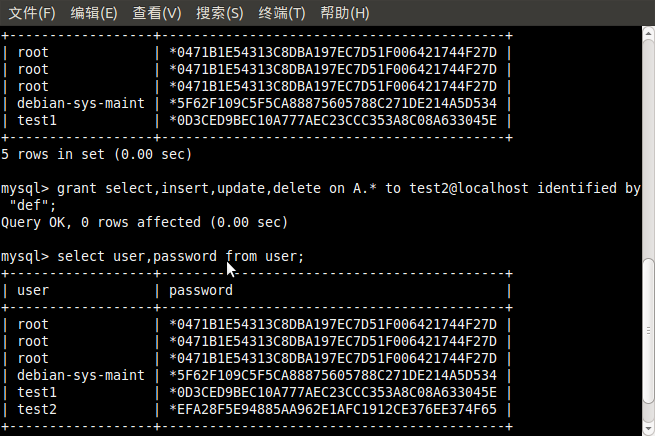Open the 文件(F) menu
The width and height of the screenshot is (655, 436).
coord(33,13)
